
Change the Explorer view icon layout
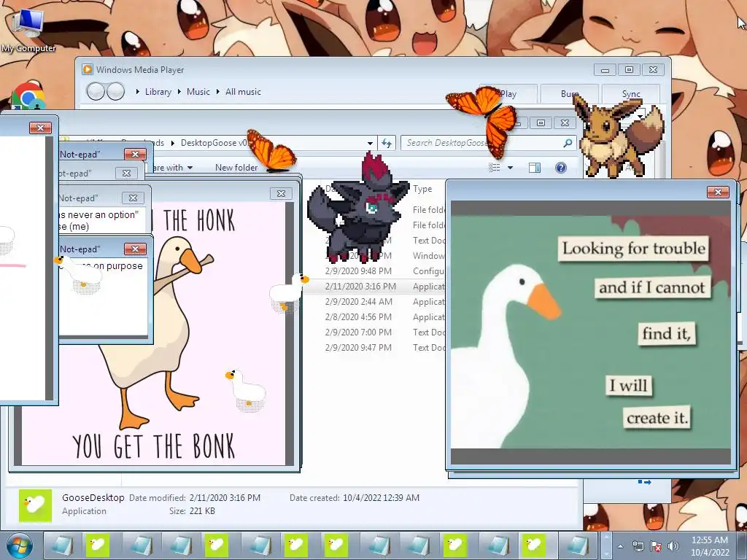click(495, 168)
